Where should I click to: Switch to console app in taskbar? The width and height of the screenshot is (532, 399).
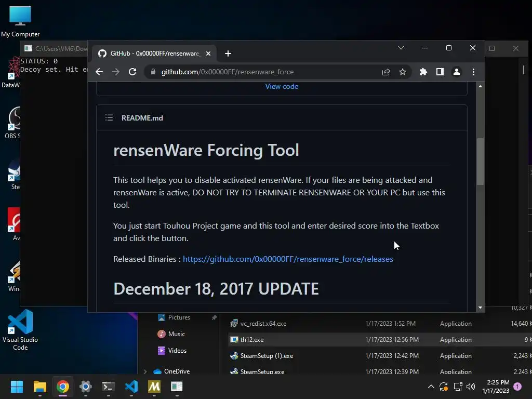point(177,387)
